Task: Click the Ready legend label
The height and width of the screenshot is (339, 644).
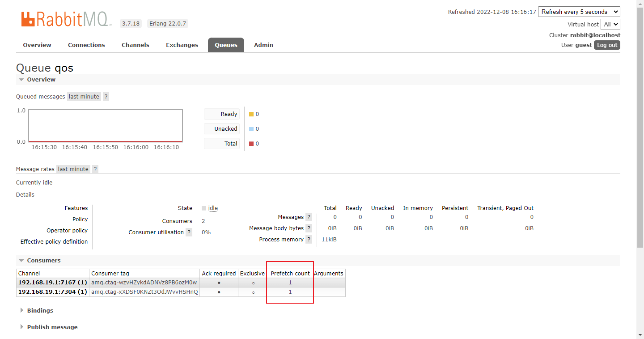Action: (222, 114)
